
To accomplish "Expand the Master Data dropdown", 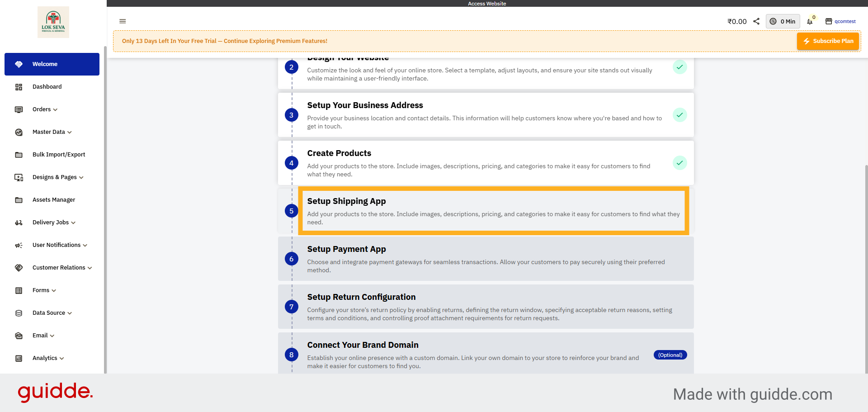I will click(x=52, y=132).
